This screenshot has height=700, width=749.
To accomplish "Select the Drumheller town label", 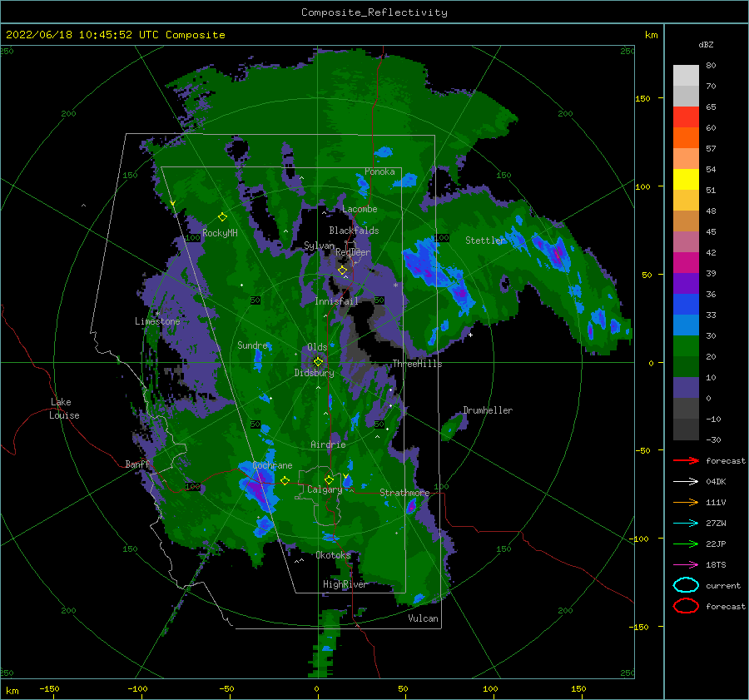I will 488,410.
